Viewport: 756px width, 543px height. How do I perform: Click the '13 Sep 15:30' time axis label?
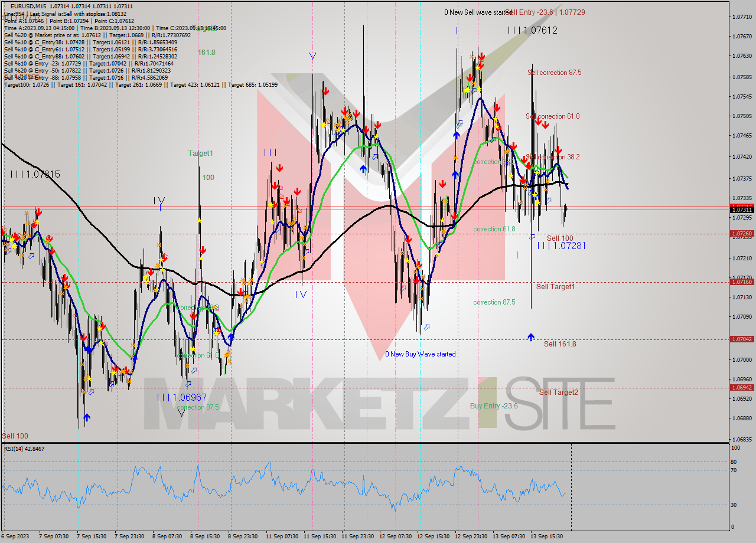546,537
